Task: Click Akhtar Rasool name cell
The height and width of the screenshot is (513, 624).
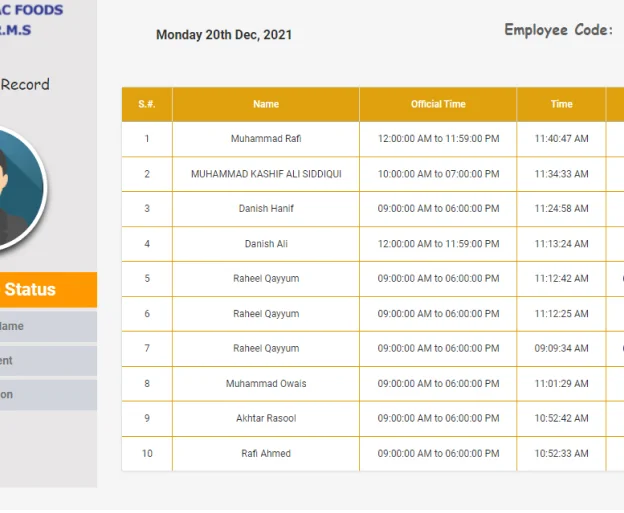Action: 266,419
